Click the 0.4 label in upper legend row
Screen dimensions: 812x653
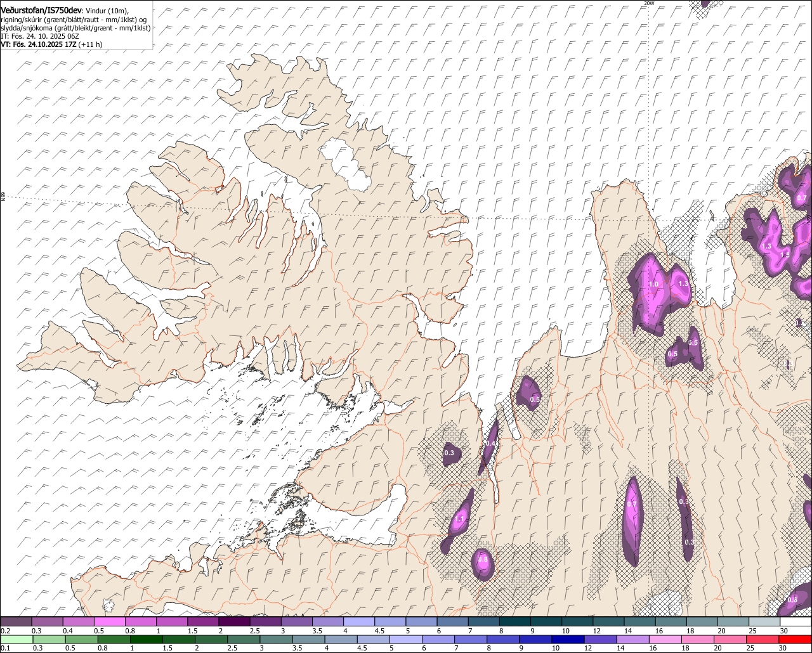pos(68,631)
